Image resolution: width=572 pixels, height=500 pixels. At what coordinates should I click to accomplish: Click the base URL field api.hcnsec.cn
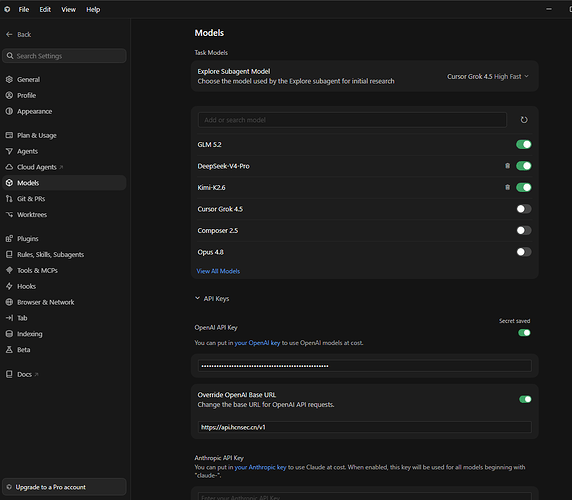364,427
